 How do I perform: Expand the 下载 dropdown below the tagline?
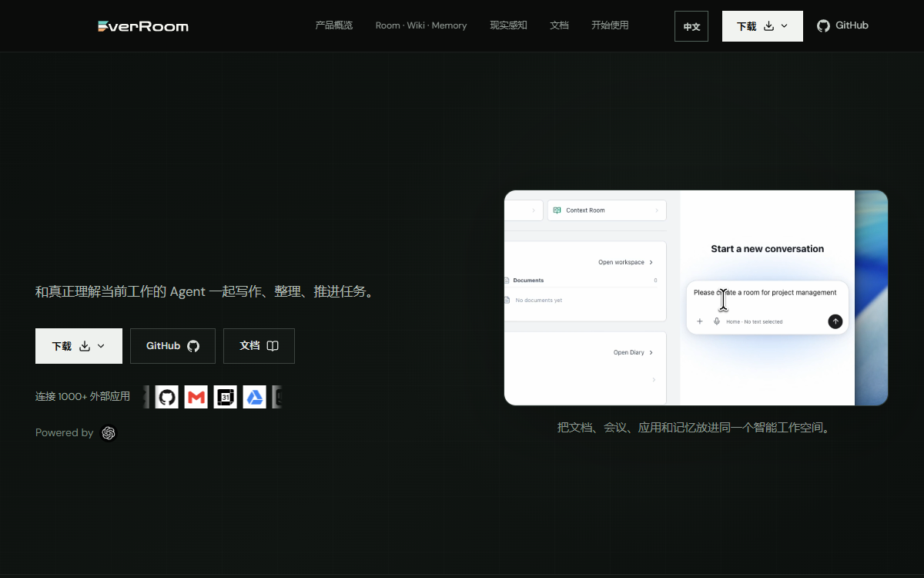79,346
